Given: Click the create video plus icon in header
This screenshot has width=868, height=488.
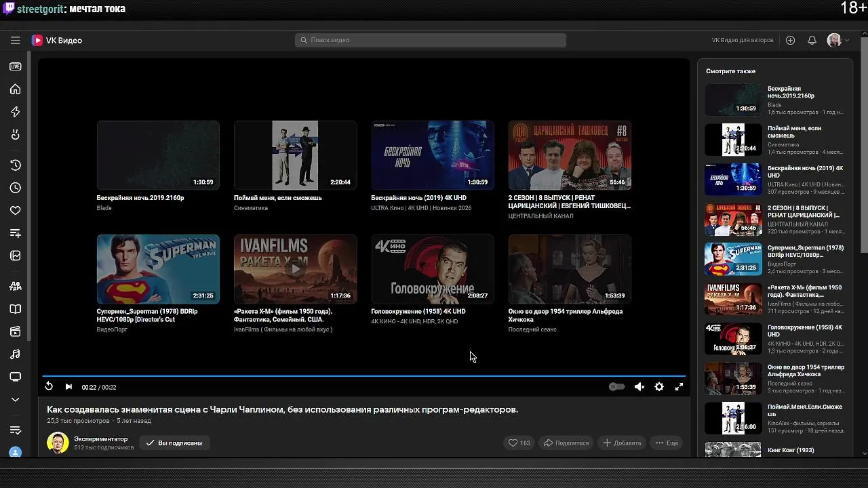Looking at the screenshot, I should click(790, 40).
